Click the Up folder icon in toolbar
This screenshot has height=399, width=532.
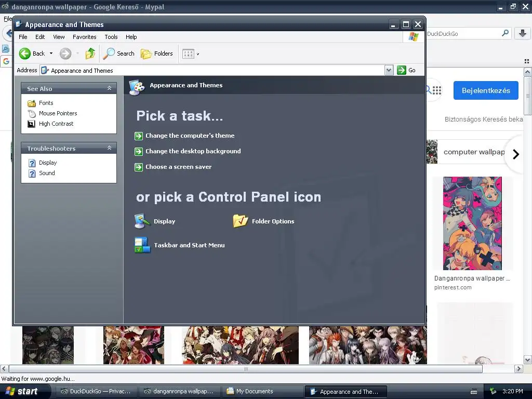90,54
